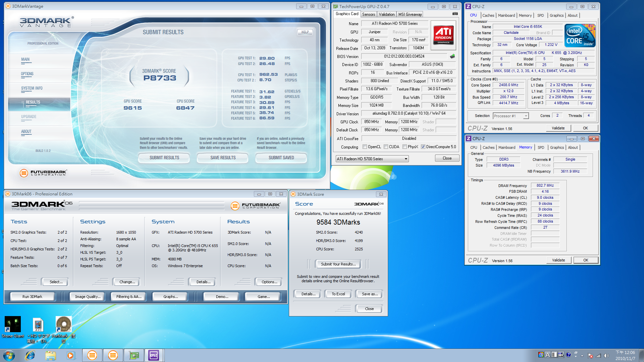Click the blue IME help question icon
Viewport: 644px width, 362px height.
click(x=568, y=355)
